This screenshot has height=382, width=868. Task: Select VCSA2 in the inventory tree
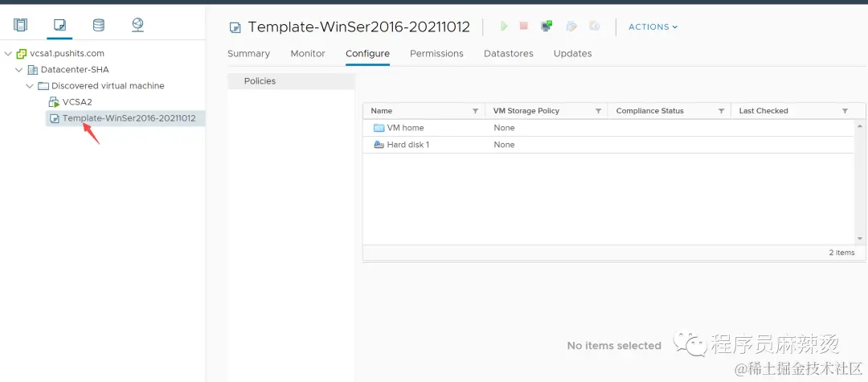[77, 102]
